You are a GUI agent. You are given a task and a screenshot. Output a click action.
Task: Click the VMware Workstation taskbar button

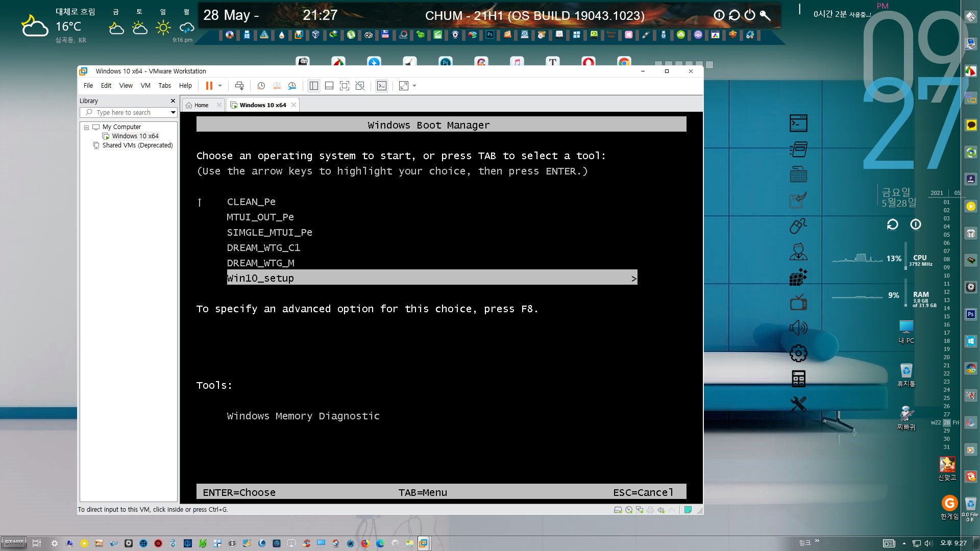[x=423, y=543]
